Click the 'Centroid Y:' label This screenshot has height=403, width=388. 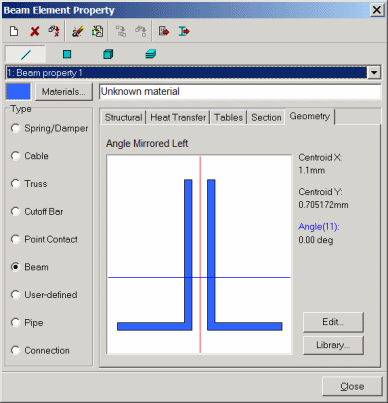[x=320, y=192]
